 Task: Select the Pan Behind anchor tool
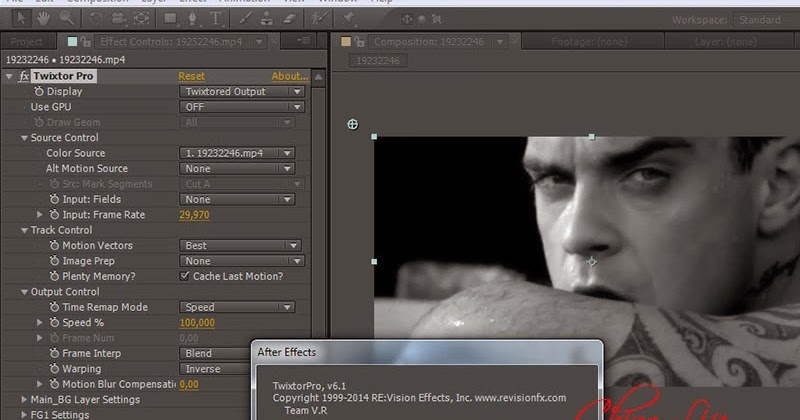141,19
